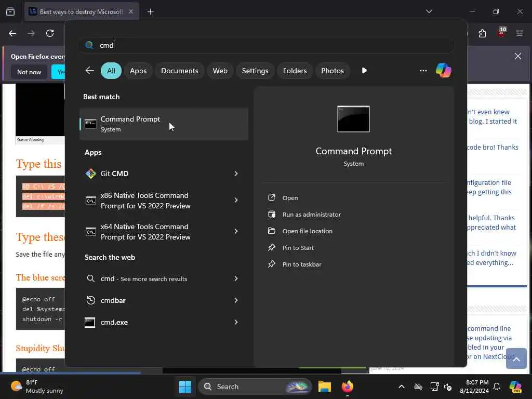Click Run as administrator

tap(312, 215)
